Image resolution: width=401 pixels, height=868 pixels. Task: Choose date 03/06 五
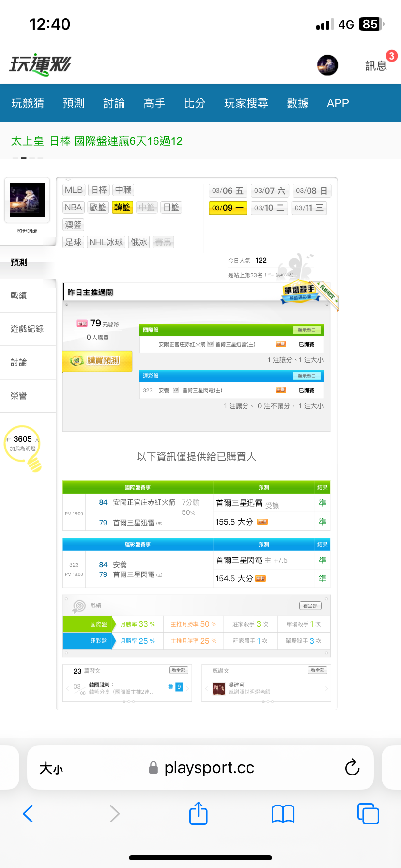(228, 191)
